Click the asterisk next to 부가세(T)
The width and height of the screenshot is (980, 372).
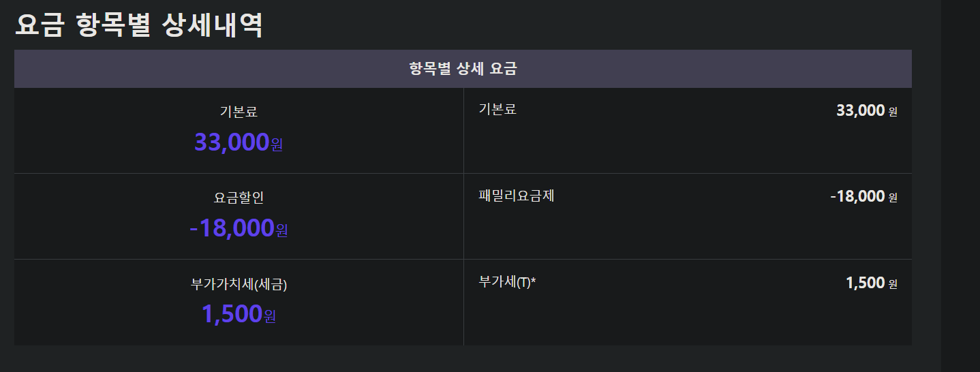[x=534, y=281]
